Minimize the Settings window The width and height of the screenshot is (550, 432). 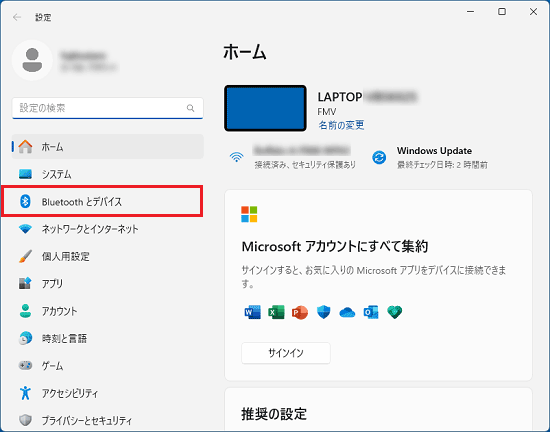[470, 12]
